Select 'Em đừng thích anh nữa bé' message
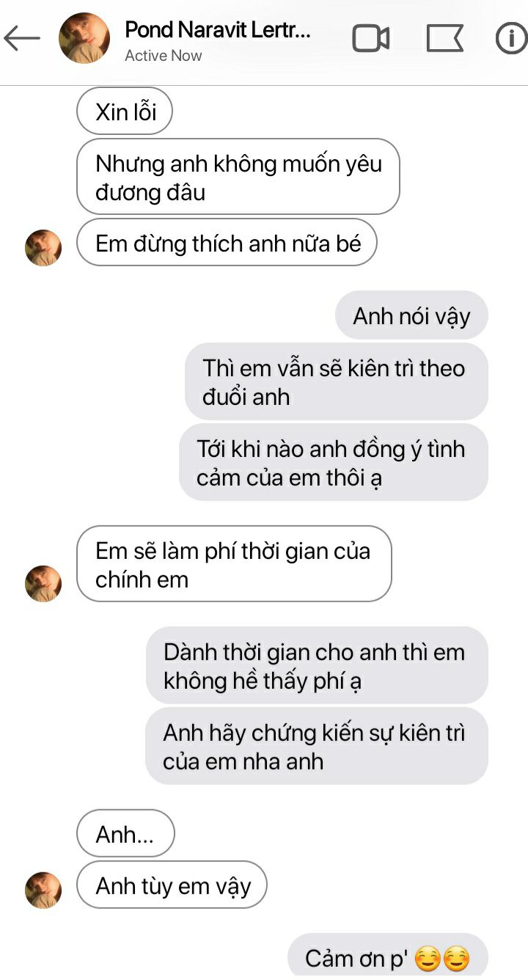 (x=227, y=242)
